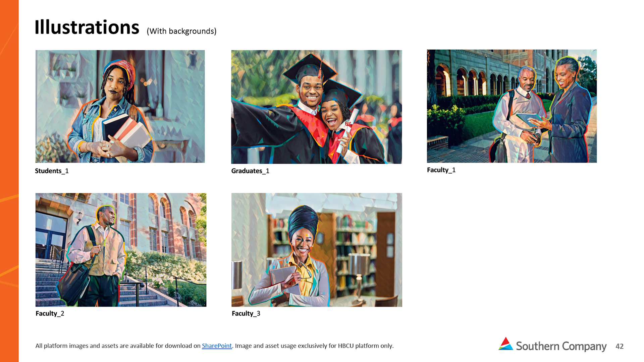Select the Graduates_1 illustration image
Image resolution: width=644 pixels, height=362 pixels.
[x=316, y=107]
